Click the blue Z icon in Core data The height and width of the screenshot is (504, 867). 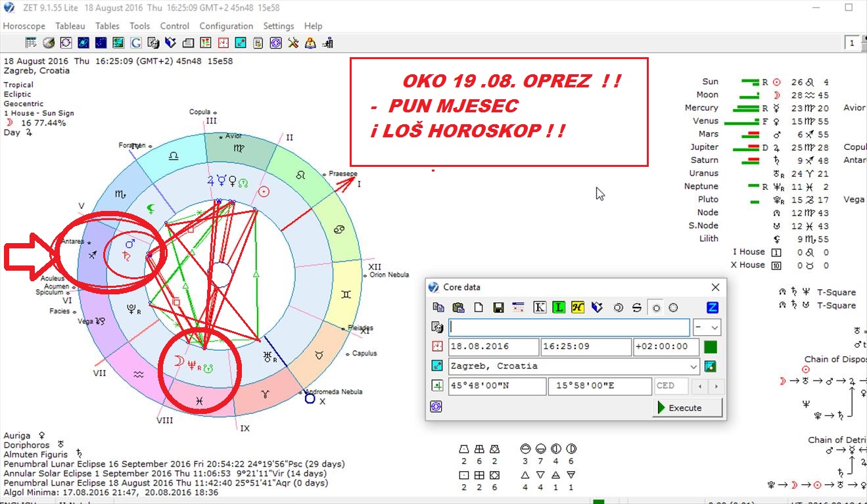(712, 308)
